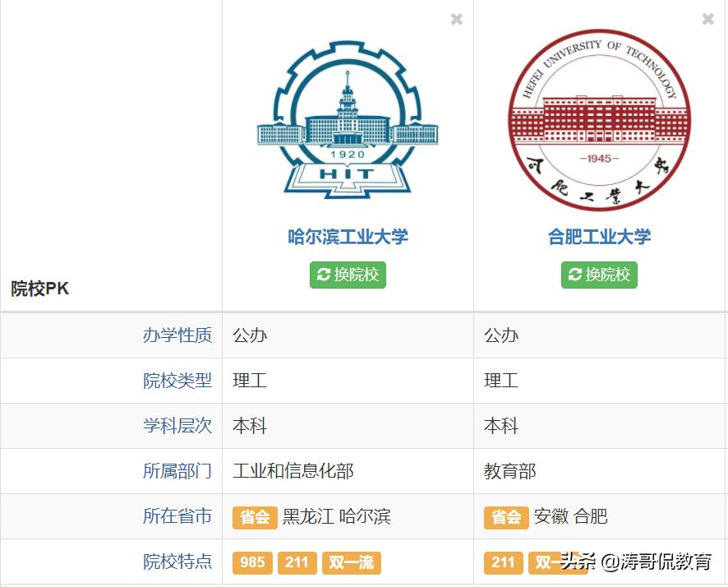Image resolution: width=728 pixels, height=587 pixels.
Task: Click the Harbin Institute of Technology logo
Action: [347, 119]
